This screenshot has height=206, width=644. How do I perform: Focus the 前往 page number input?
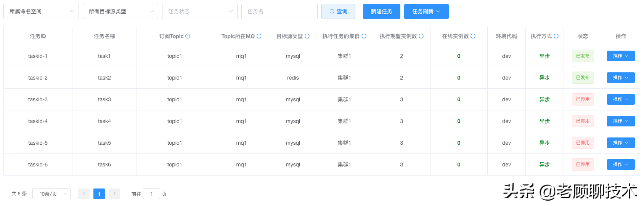pos(151,194)
